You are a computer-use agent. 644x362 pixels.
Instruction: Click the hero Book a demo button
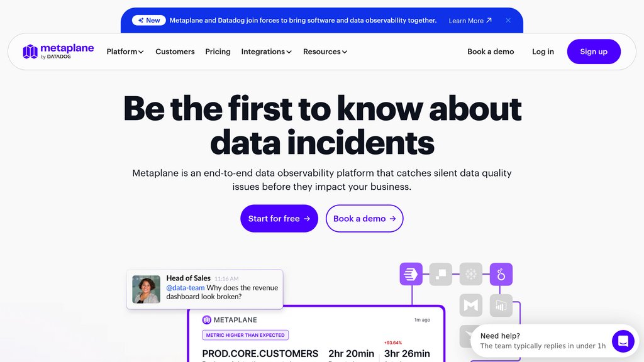click(364, 218)
